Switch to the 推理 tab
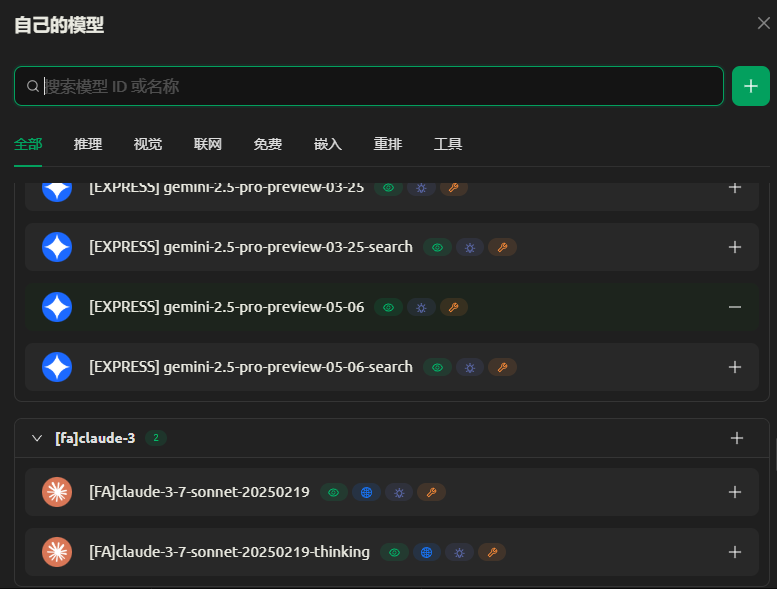 [88, 144]
